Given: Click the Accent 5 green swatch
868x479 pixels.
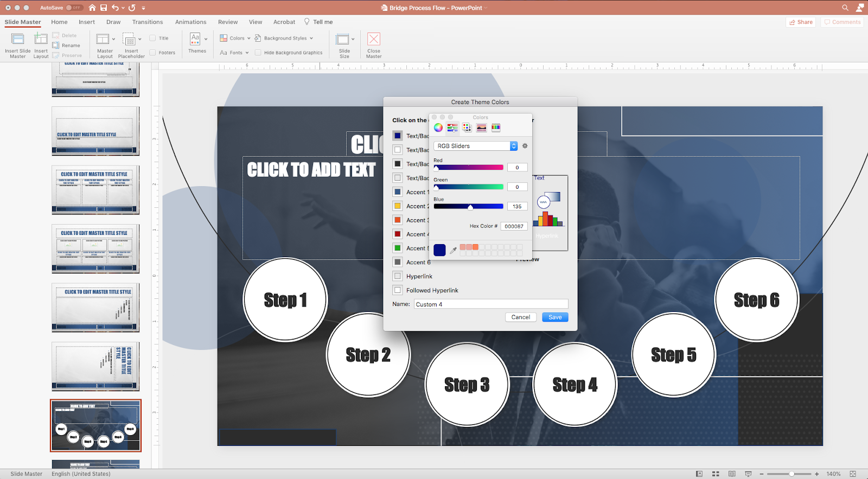Looking at the screenshot, I should click(398, 248).
